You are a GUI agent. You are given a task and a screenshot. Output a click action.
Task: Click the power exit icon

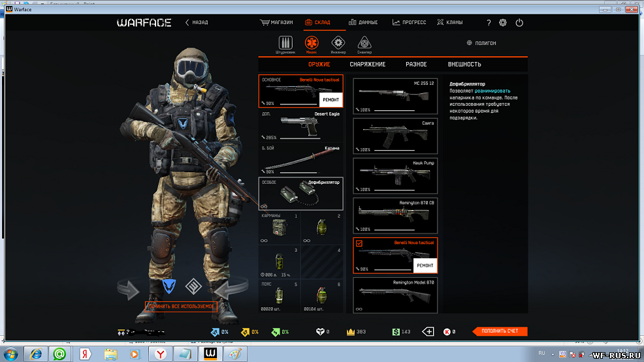(519, 23)
